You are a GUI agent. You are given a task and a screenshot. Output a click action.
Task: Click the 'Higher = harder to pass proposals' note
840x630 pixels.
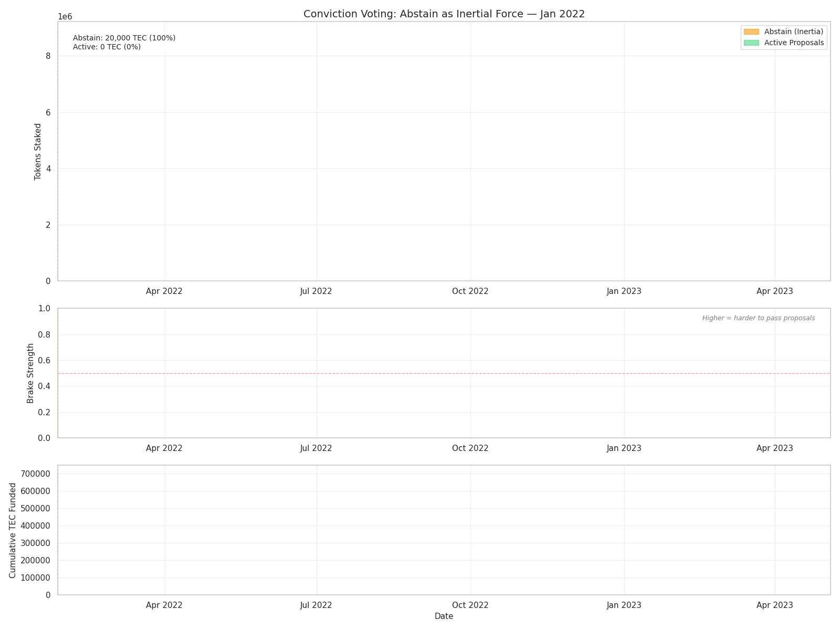[758, 318]
